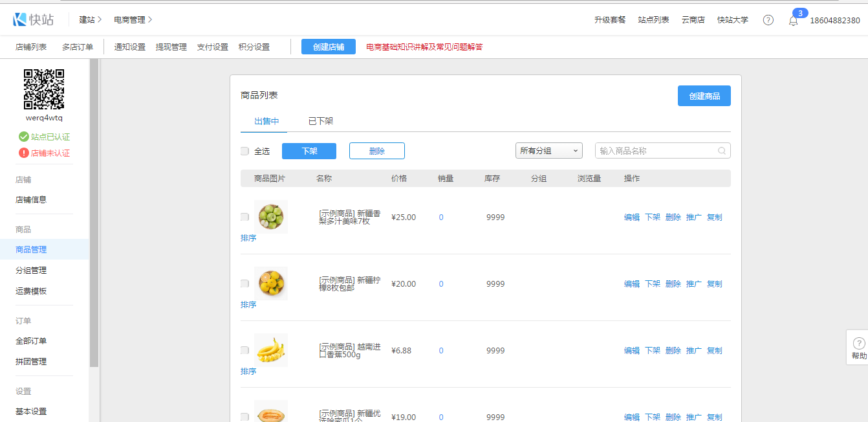Viewport: 868px width, 422px height.
Task: Open 分组管理 in the sidebar
Action: pyautogui.click(x=31, y=271)
